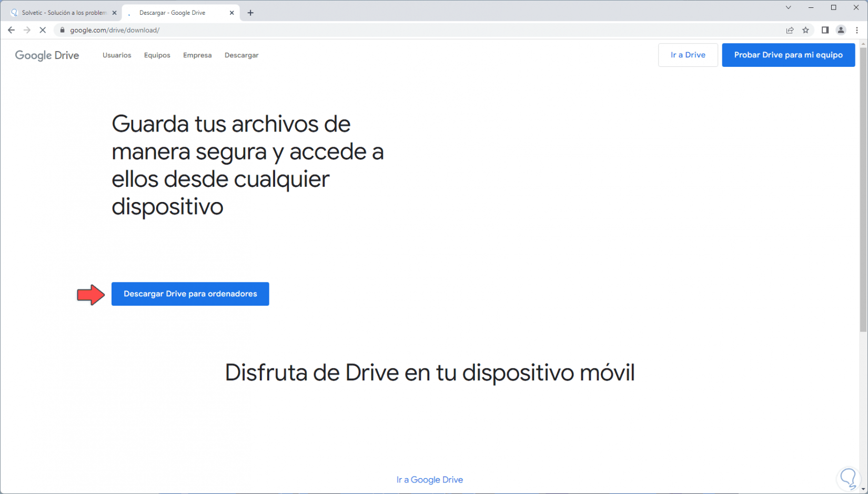Click Probar Drive para mi equipo

point(789,55)
